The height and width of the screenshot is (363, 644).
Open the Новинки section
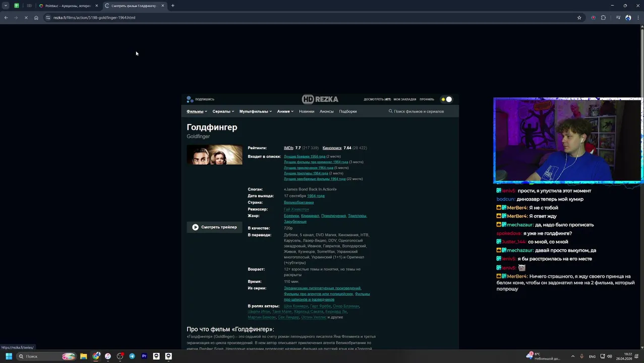click(x=307, y=111)
